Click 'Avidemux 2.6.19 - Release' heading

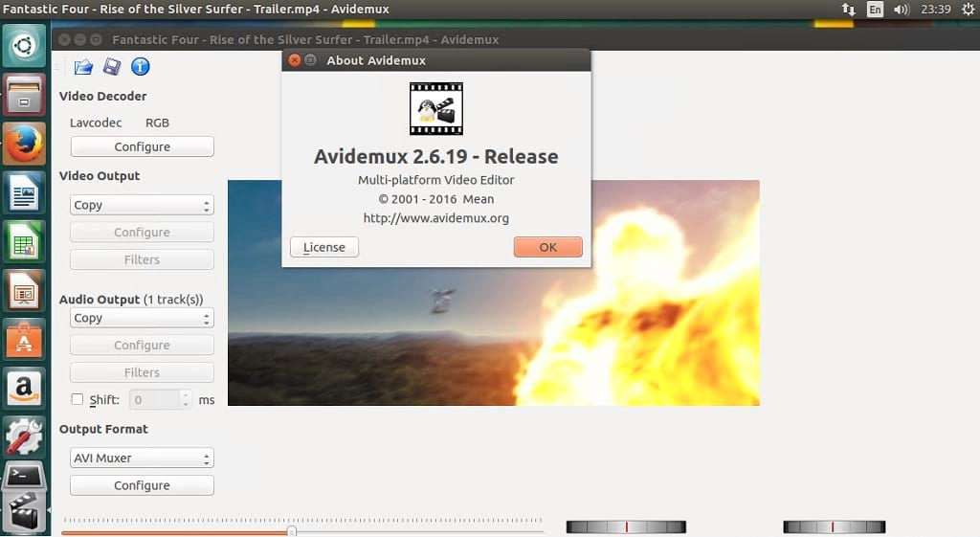pyautogui.click(x=436, y=156)
